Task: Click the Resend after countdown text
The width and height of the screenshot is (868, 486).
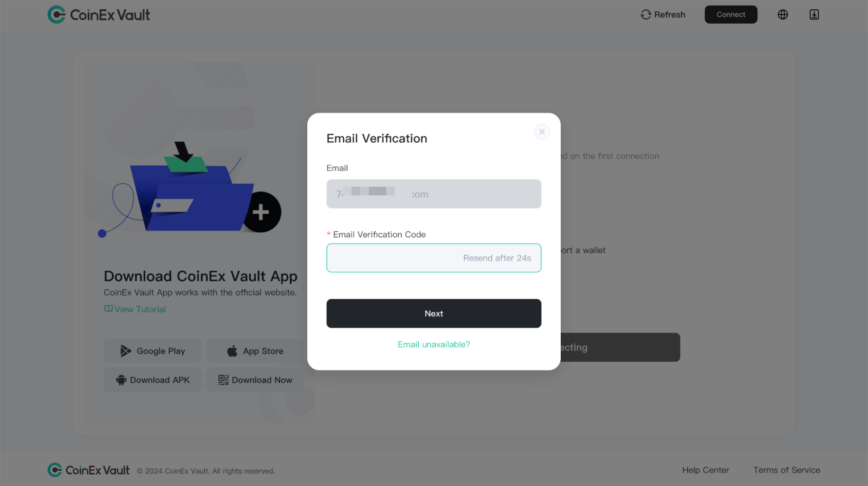Action: tap(497, 258)
